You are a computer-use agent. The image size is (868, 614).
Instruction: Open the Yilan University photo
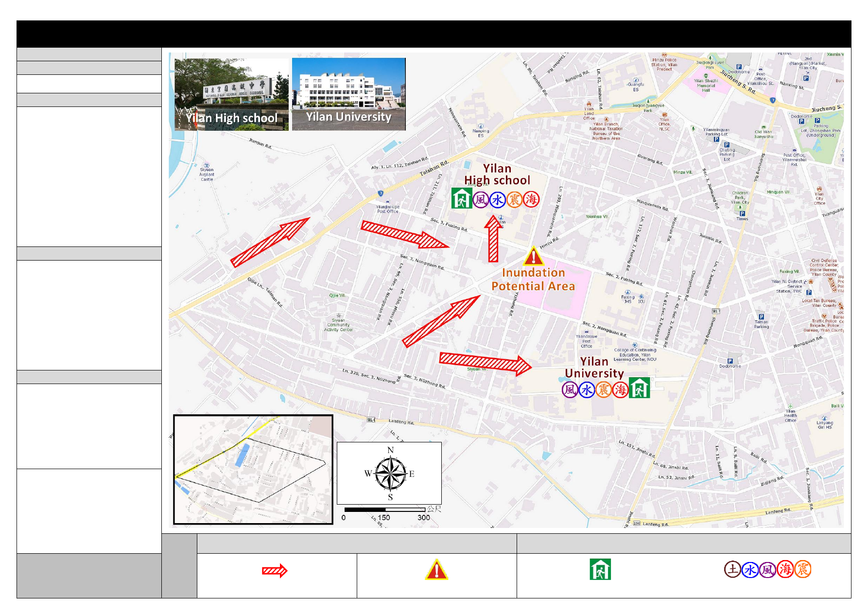[348, 94]
